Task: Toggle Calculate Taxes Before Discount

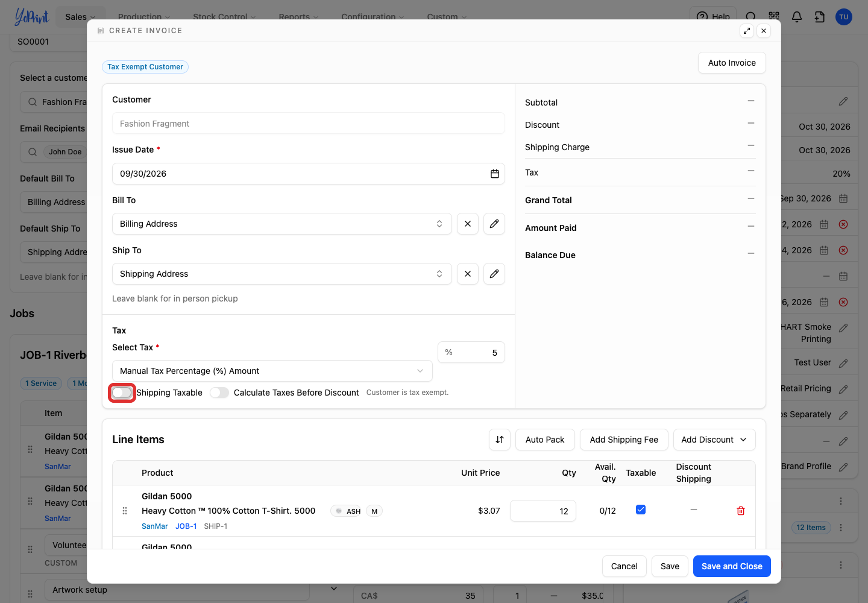Action: (x=219, y=393)
